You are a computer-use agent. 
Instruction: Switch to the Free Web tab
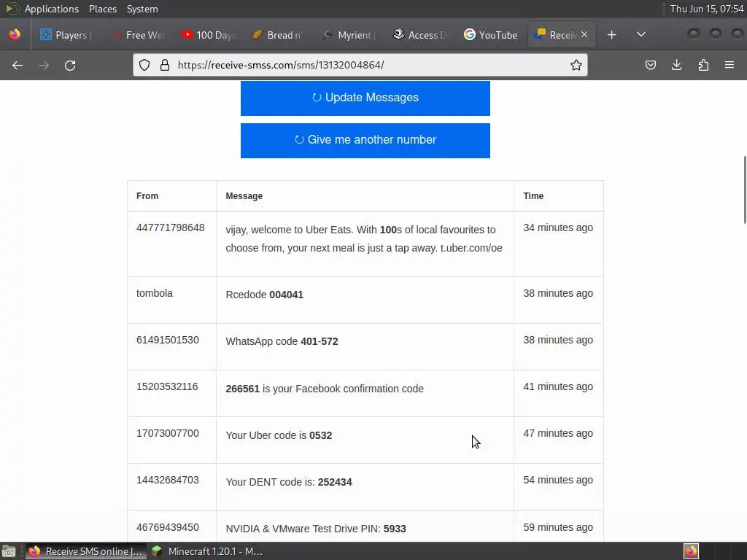[138, 35]
